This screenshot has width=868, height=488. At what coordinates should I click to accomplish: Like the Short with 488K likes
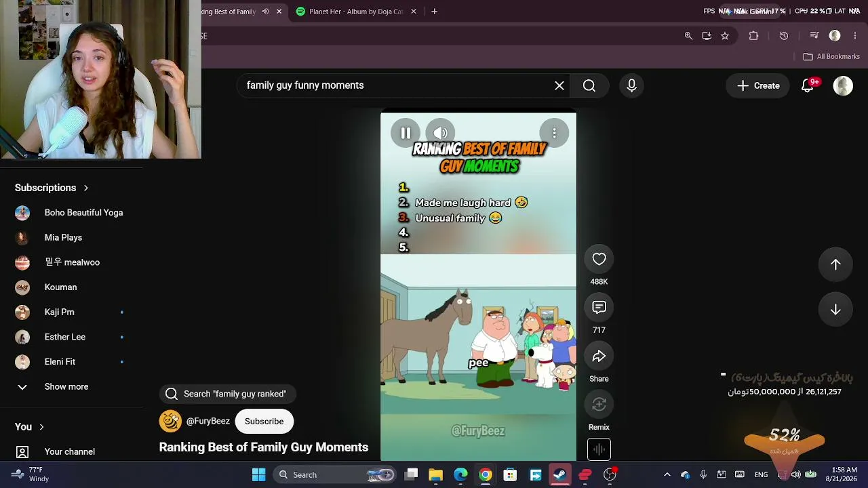pyautogui.click(x=599, y=259)
